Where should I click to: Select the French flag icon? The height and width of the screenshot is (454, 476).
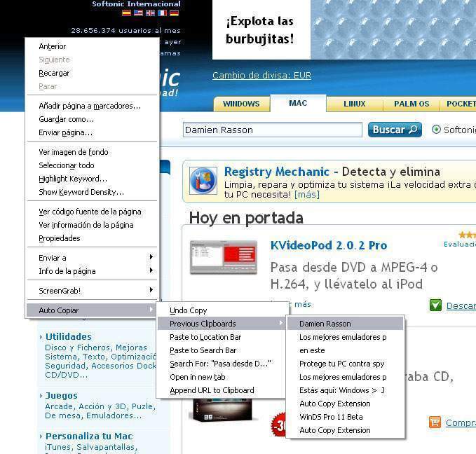click(162, 13)
